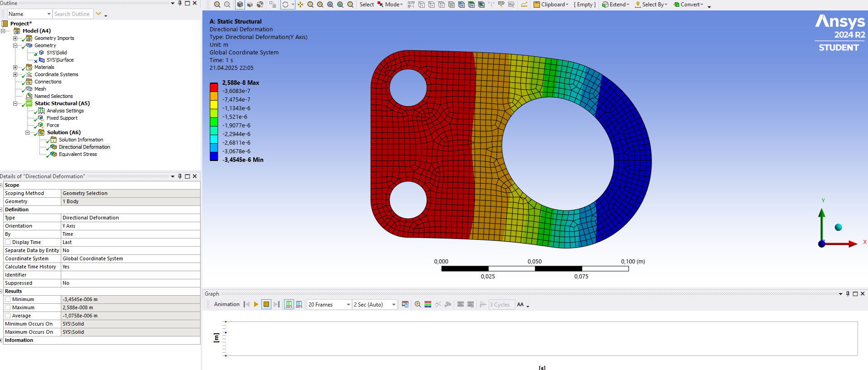Activate the Rotate view tool
The height and width of the screenshot is (370, 868).
(x=285, y=5)
